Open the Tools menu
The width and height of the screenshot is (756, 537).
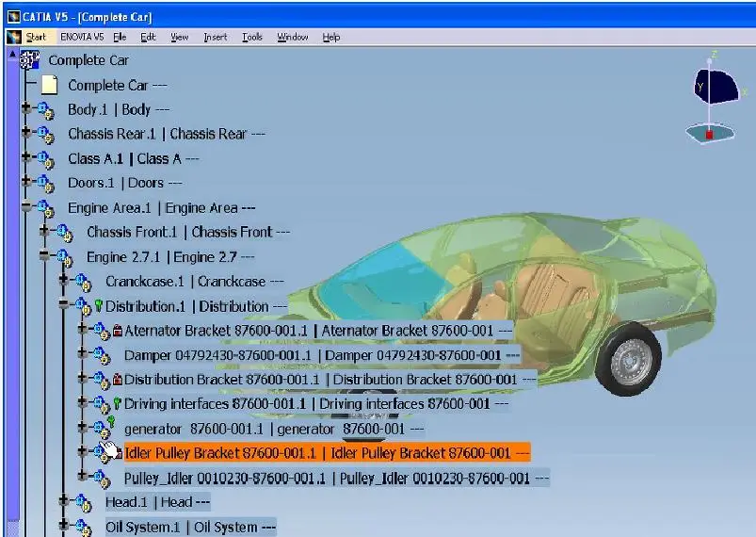click(x=251, y=37)
